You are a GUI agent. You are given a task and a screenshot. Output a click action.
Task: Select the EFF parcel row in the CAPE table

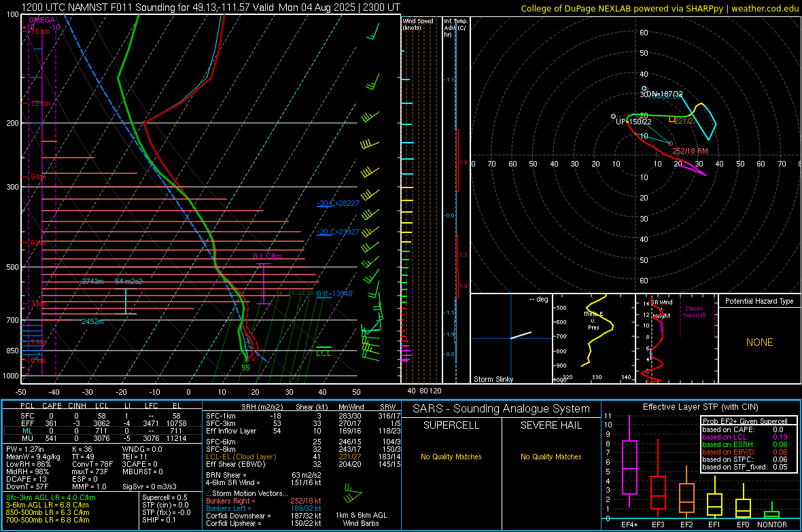point(101,423)
